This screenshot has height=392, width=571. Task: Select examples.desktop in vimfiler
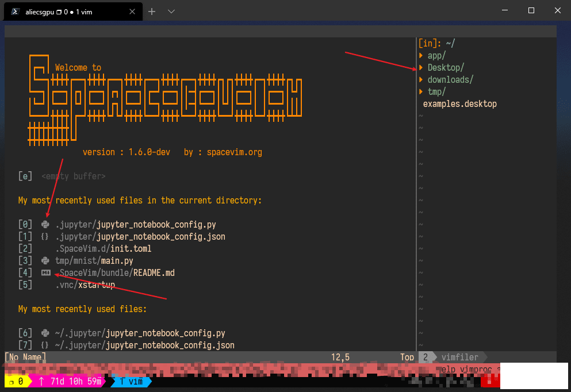point(459,103)
